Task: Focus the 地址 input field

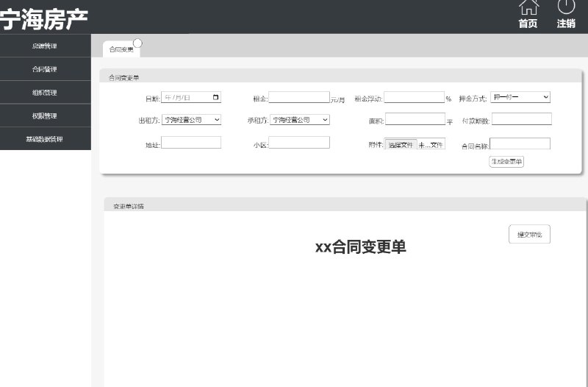Action: (191, 142)
